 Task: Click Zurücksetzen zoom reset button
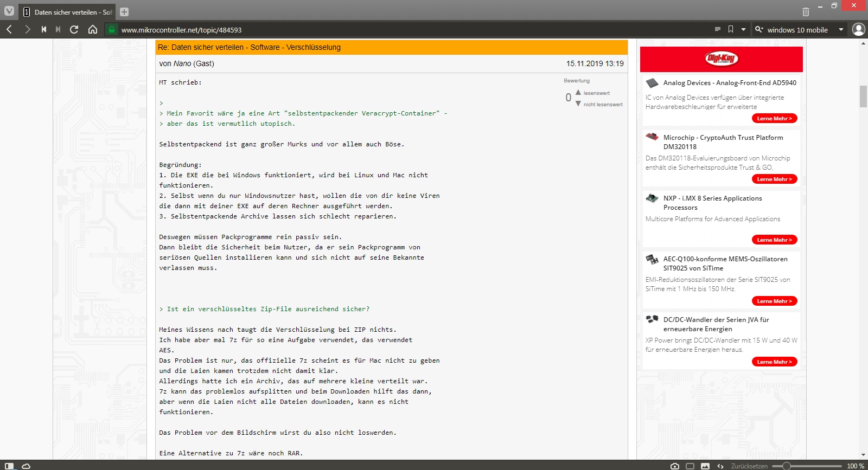click(749, 466)
